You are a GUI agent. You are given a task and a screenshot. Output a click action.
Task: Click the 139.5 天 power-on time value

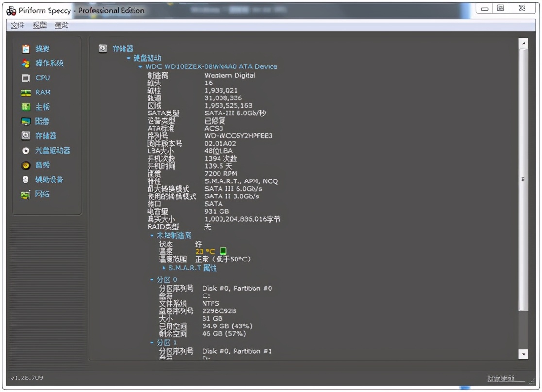(218, 166)
